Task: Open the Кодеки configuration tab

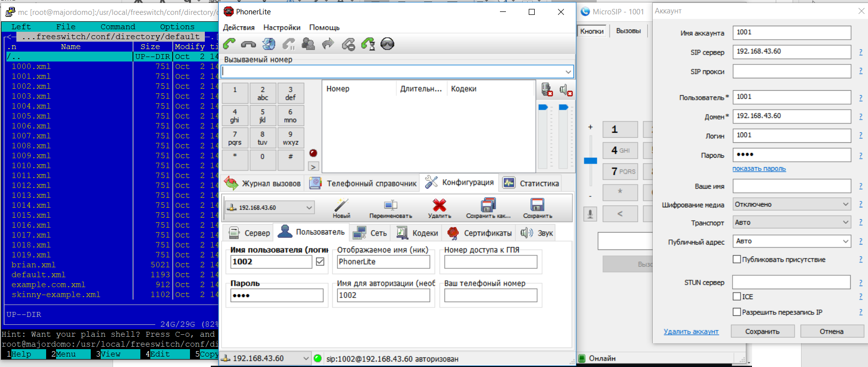Action: (x=418, y=233)
